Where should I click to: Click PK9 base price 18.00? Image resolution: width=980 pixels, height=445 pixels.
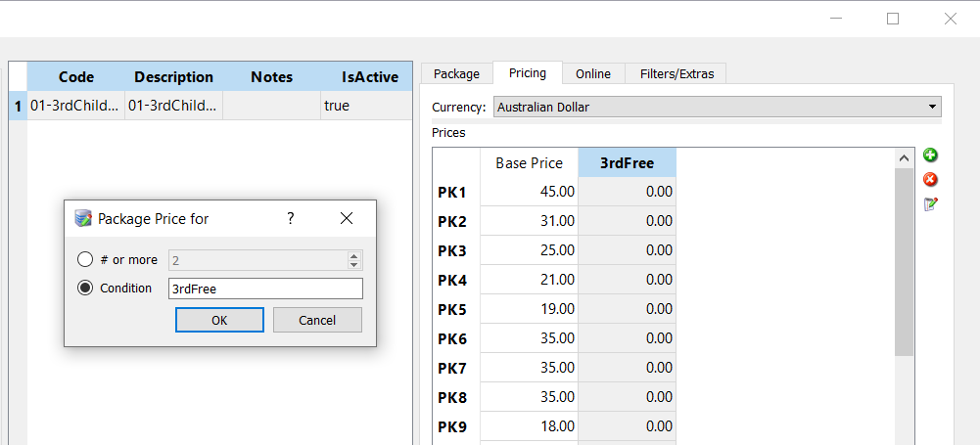pos(530,426)
